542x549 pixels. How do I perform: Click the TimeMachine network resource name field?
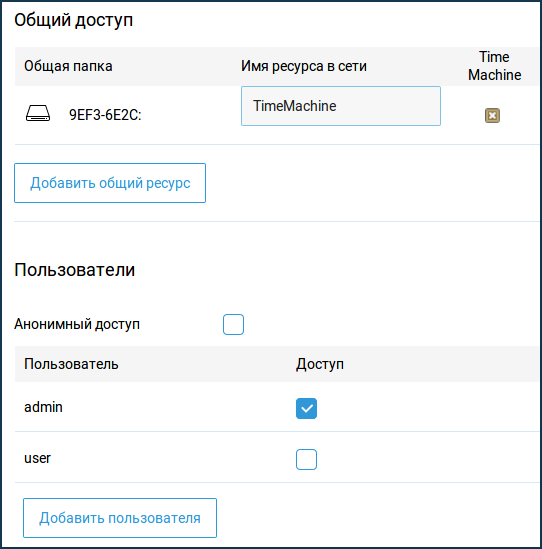tap(341, 106)
